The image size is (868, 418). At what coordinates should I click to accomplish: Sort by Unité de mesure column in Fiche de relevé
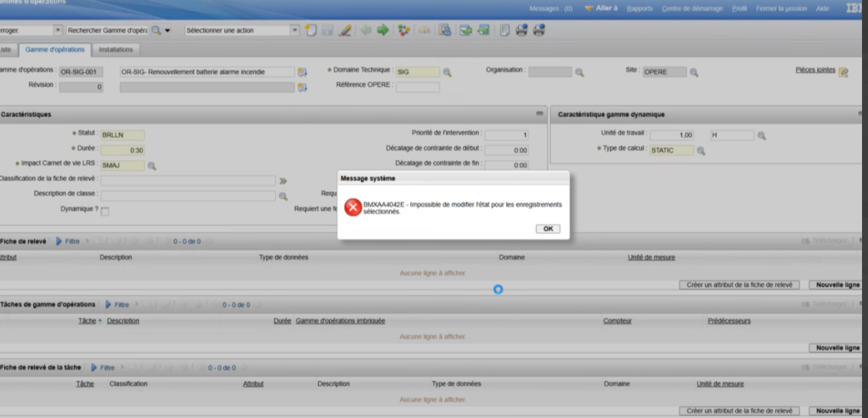tap(652, 257)
